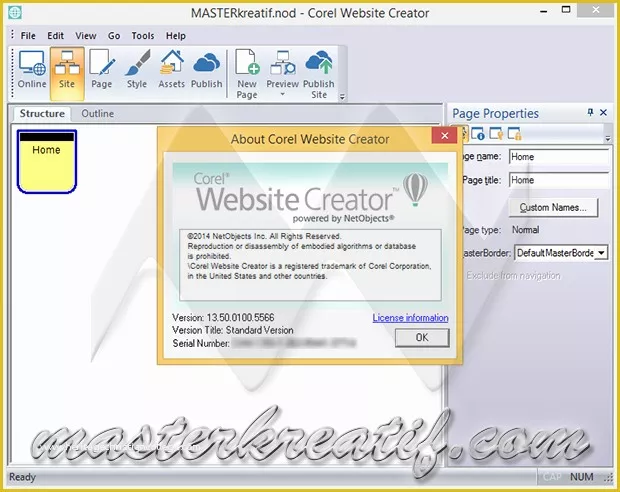Close the About Corel Website Creator dialog

pyautogui.click(x=444, y=136)
